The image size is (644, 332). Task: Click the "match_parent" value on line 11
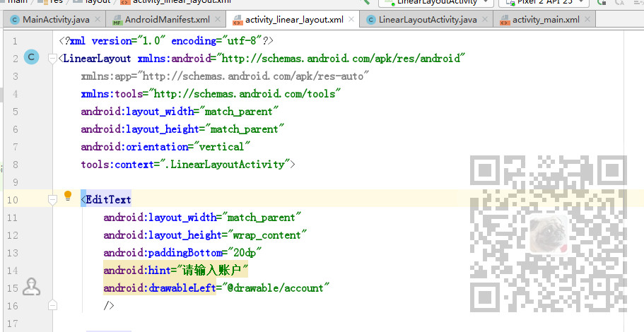coord(262,217)
